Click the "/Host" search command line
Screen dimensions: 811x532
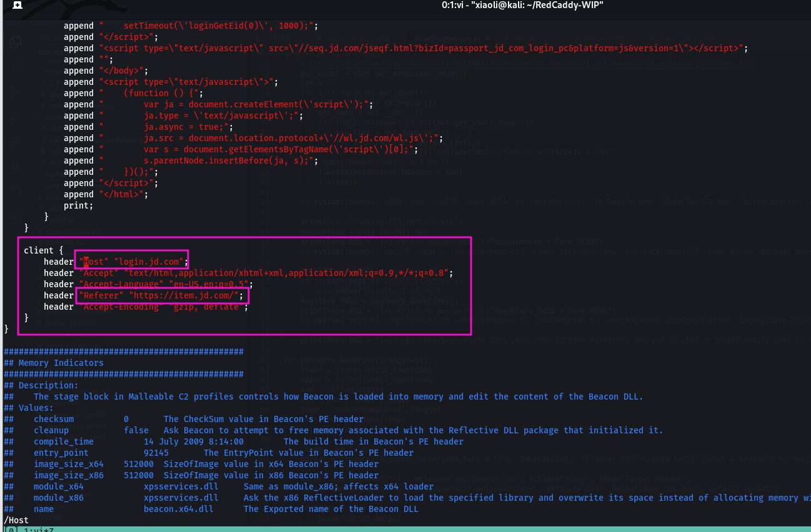pos(16,520)
